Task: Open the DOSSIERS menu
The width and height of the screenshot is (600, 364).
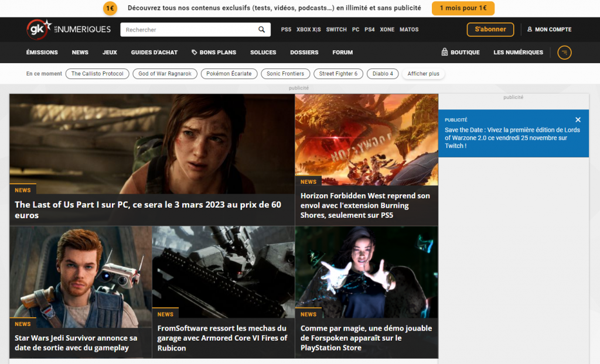Action: pyautogui.click(x=304, y=53)
